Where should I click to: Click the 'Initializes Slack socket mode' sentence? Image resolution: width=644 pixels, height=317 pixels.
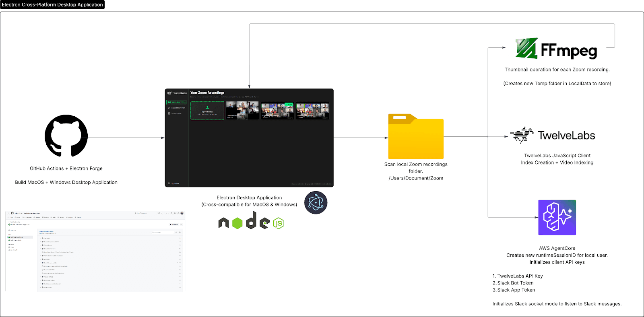pos(557,304)
